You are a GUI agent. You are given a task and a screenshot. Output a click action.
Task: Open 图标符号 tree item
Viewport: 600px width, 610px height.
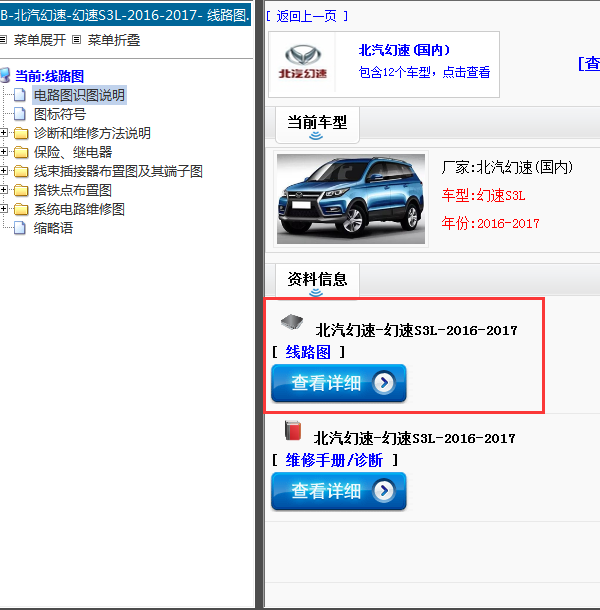point(60,114)
